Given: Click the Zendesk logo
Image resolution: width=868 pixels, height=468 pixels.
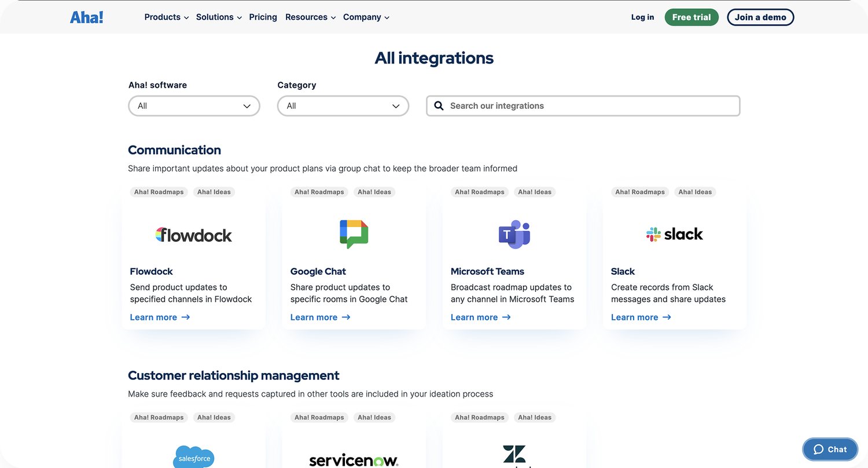Looking at the screenshot, I should pyautogui.click(x=514, y=456).
